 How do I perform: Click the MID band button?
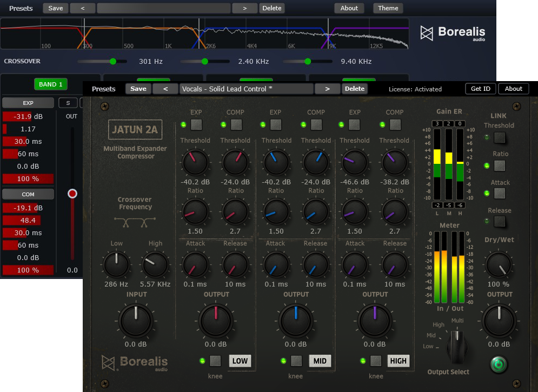point(320,361)
